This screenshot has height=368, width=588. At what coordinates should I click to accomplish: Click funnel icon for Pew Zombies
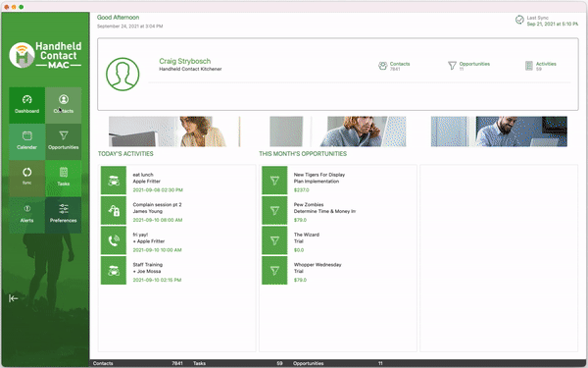coord(274,210)
